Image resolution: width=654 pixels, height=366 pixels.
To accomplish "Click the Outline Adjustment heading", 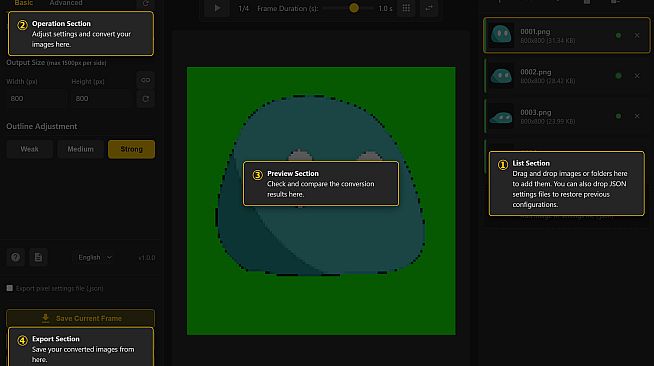I will [x=41, y=126].
